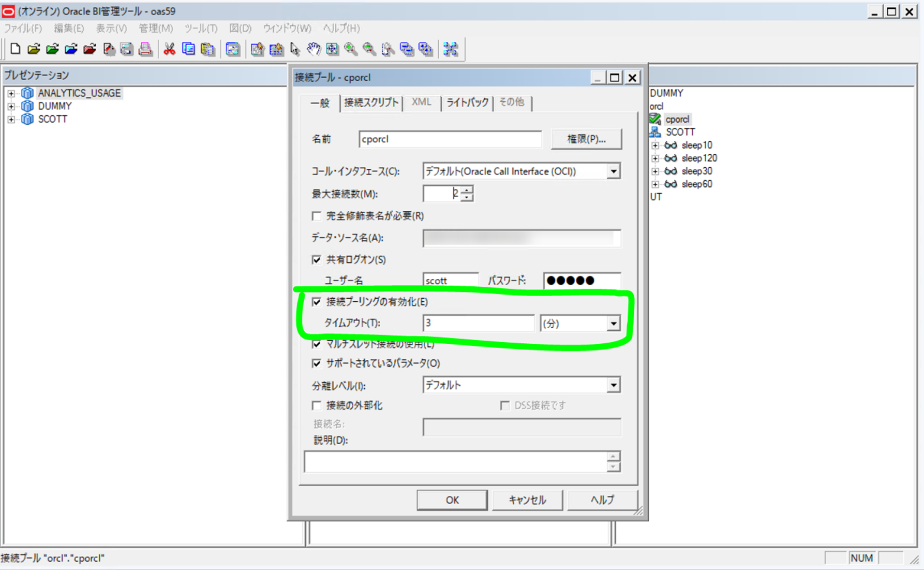924x570 pixels.
Task: Click the 名前 input field
Action: (450, 139)
